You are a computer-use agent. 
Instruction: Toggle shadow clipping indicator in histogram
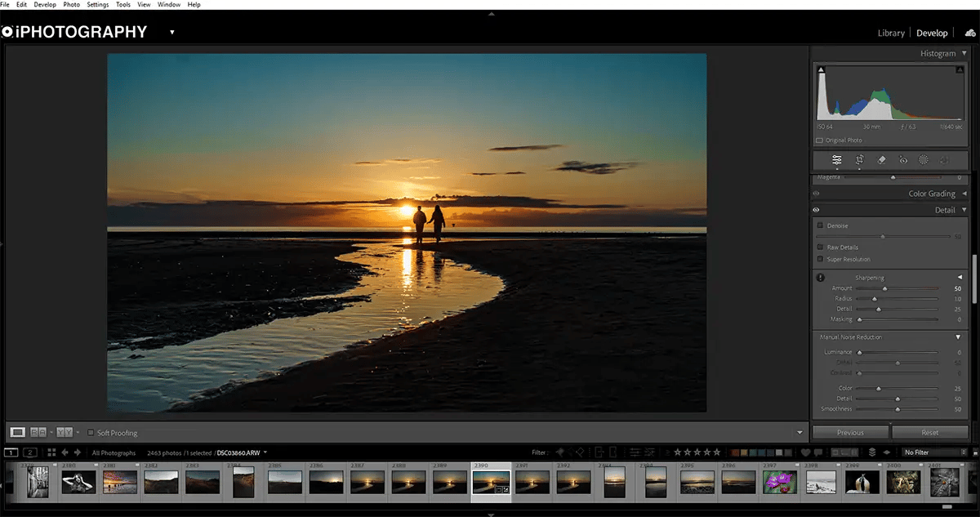point(822,70)
